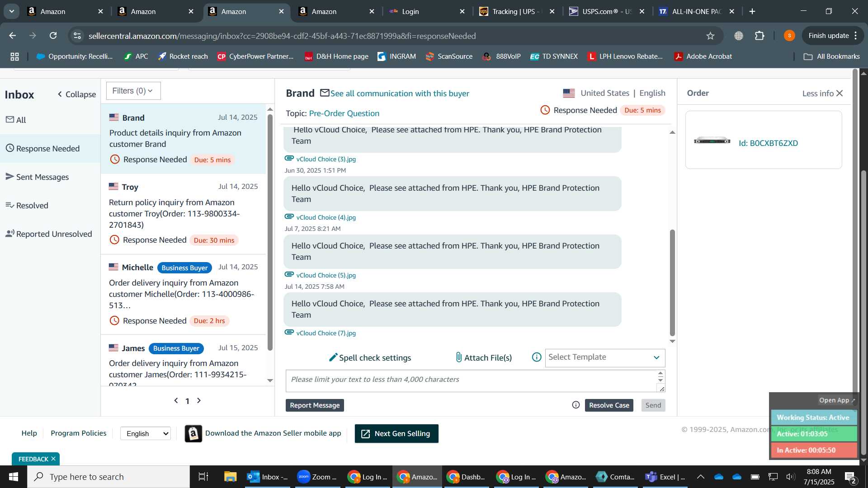Open the Select Template dropdown

[x=605, y=357]
